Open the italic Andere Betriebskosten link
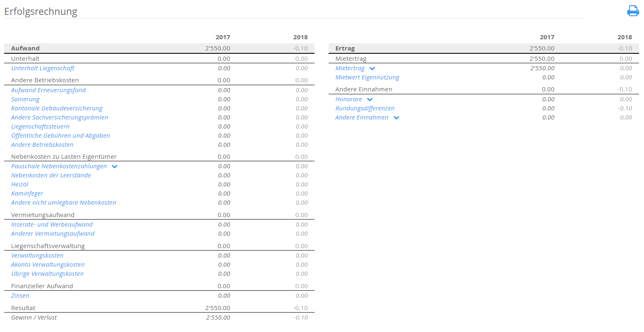644x332 pixels. (42, 145)
